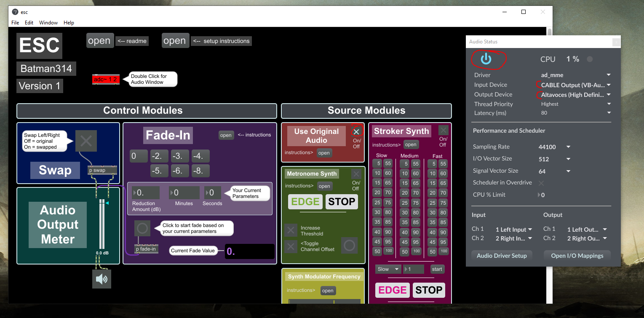Click the esc window vertical scrollbar
The width and height of the screenshot is (644, 318).
click(x=549, y=165)
